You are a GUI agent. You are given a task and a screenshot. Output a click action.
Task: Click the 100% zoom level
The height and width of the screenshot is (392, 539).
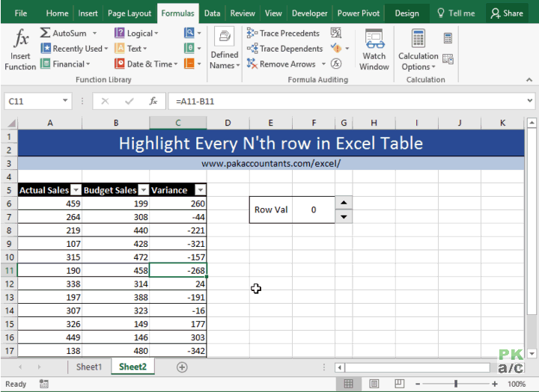pos(517,384)
